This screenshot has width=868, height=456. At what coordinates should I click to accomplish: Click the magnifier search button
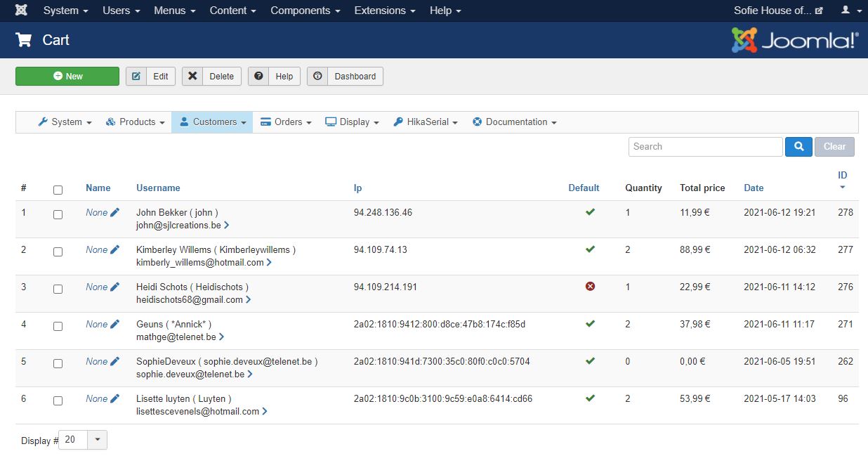(x=798, y=147)
